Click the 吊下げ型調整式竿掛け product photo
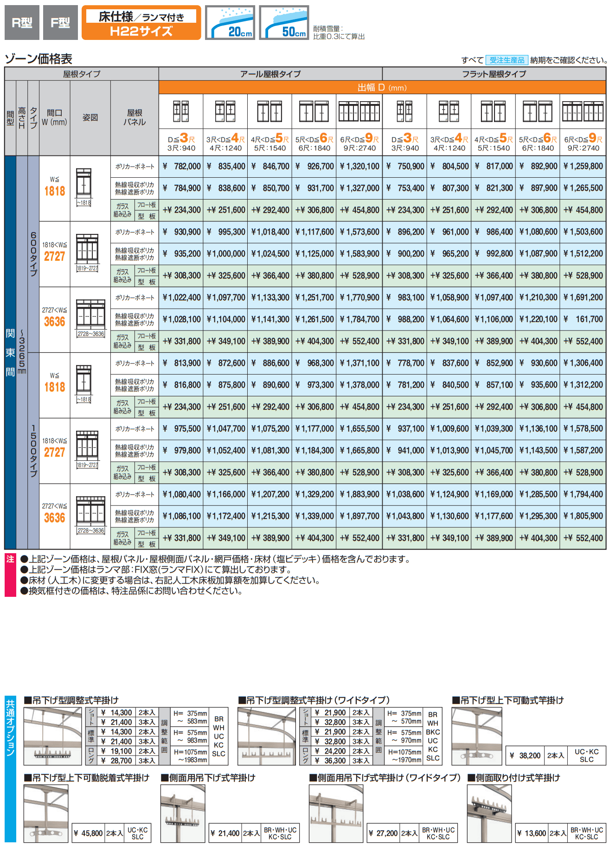This screenshot has width=616, height=853. click(53, 737)
